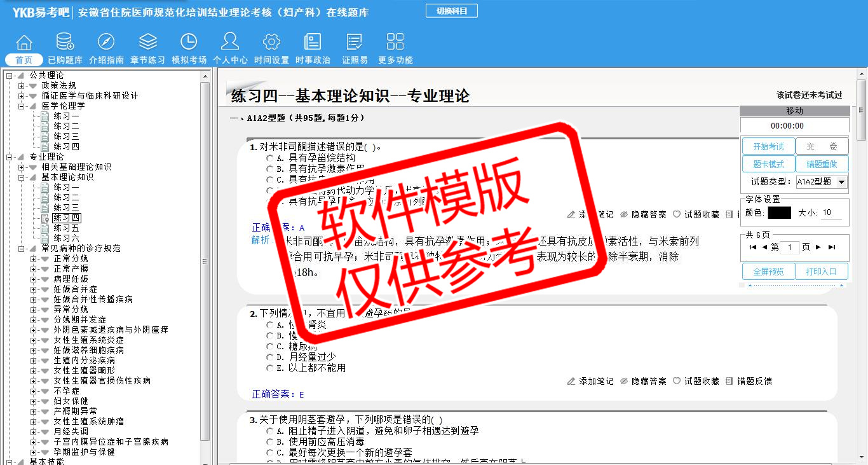
Task: Expand the 病理妊娠 tree node
Action: (34, 279)
